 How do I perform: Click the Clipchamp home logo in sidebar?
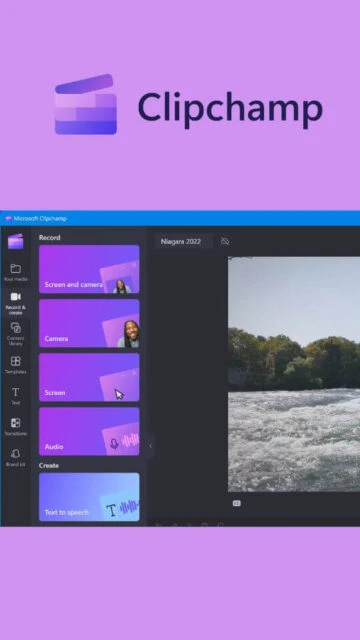coord(16,241)
